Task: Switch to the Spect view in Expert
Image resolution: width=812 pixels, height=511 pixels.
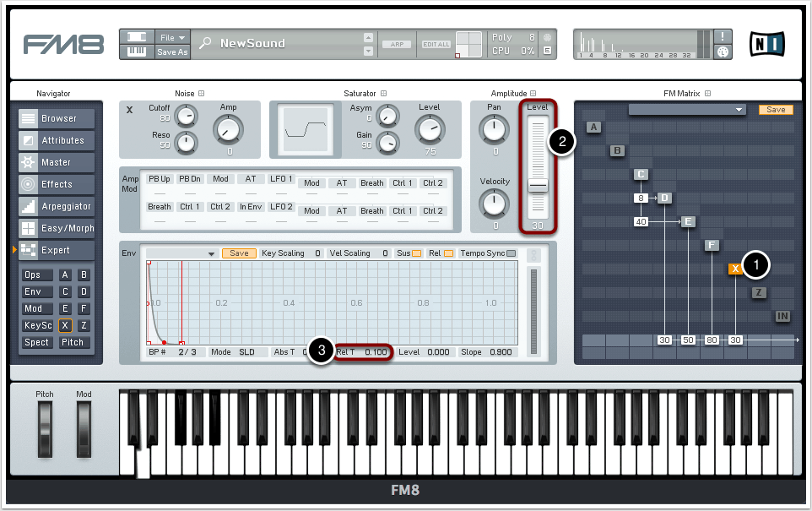Action: tap(36, 343)
